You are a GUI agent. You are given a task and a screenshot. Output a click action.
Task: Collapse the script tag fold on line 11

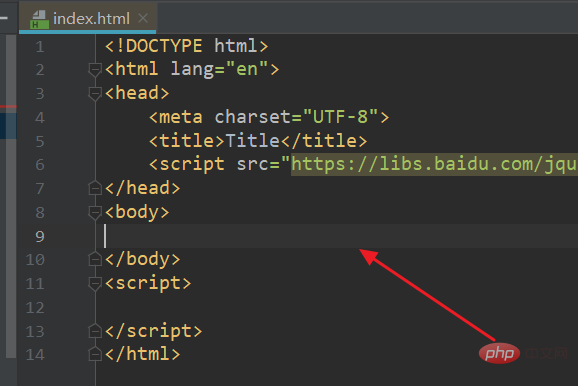coord(95,284)
